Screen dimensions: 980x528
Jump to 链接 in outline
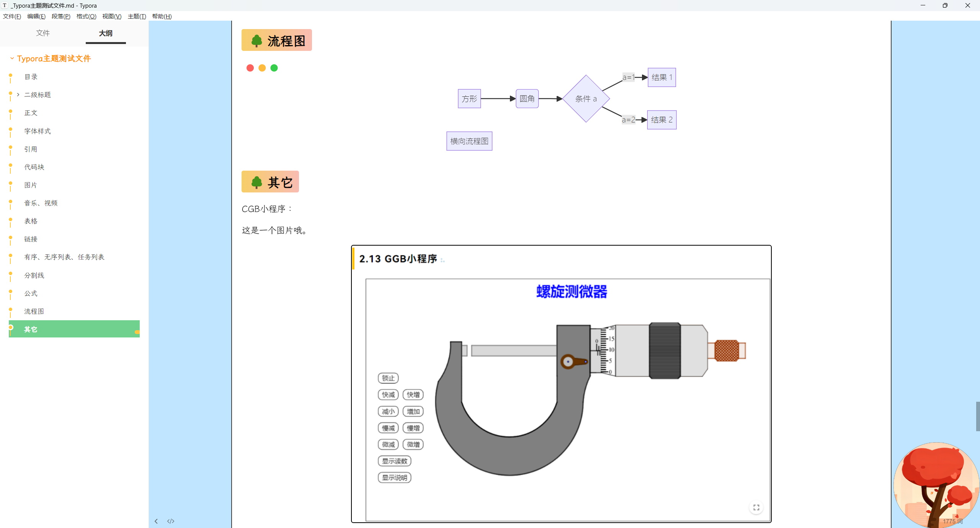click(x=31, y=239)
